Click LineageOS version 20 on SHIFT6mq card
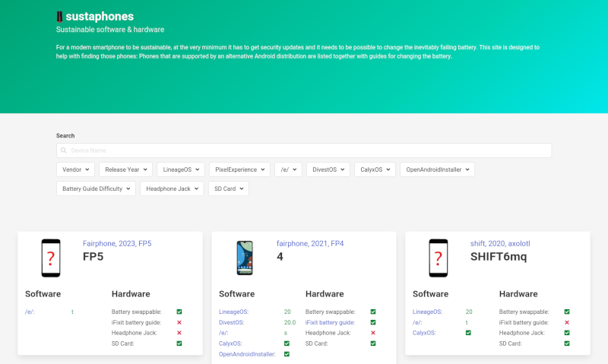The height and width of the screenshot is (364, 608). pos(469,312)
